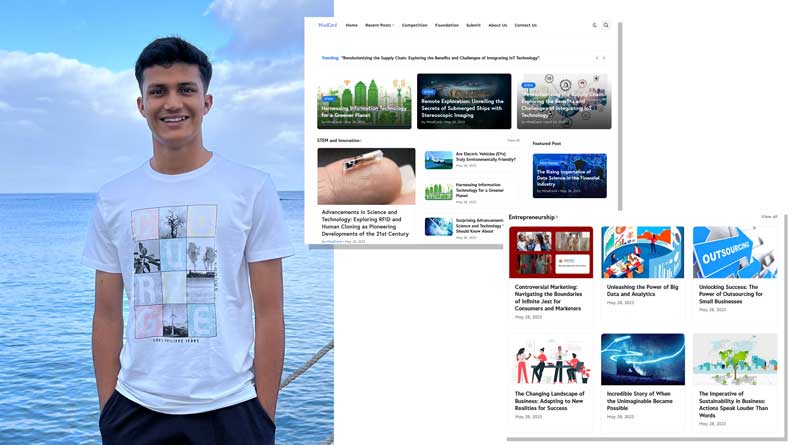Open the Incredible Story article image

pos(643,359)
